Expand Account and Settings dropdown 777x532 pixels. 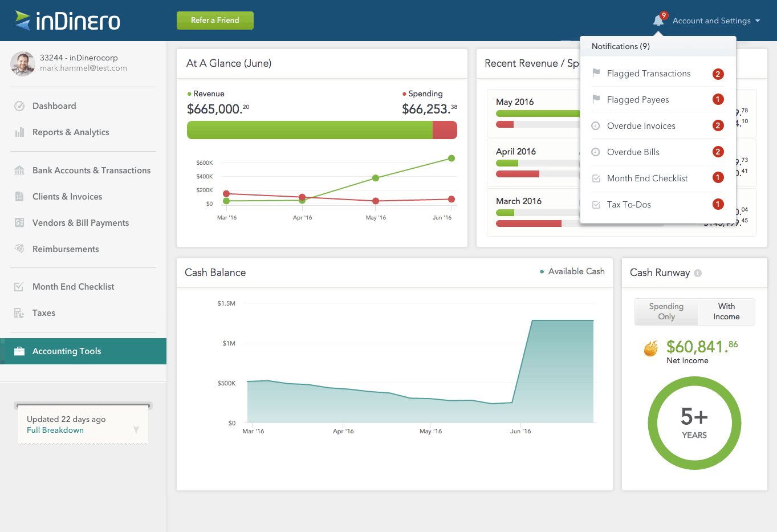[x=717, y=21]
